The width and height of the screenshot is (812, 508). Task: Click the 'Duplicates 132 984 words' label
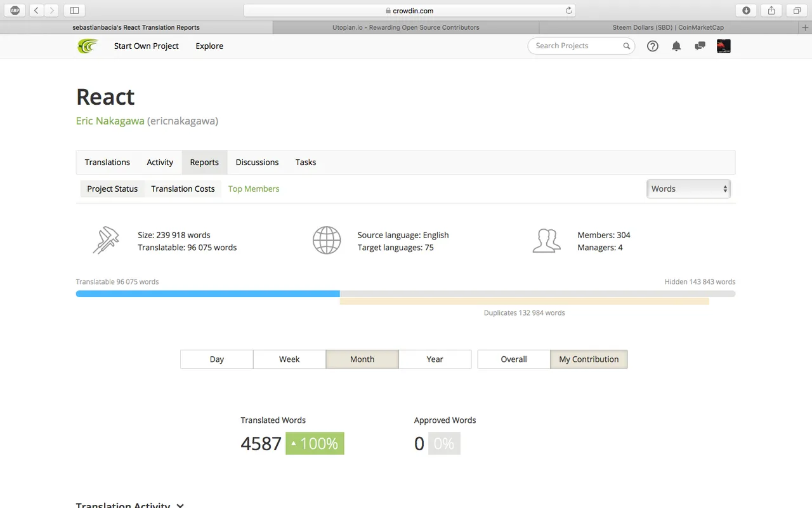525,312
